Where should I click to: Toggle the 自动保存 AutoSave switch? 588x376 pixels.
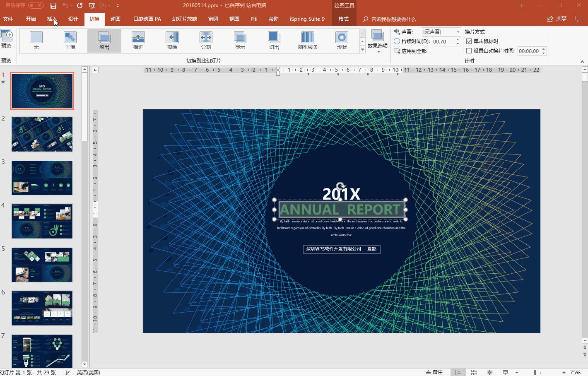click(x=36, y=6)
